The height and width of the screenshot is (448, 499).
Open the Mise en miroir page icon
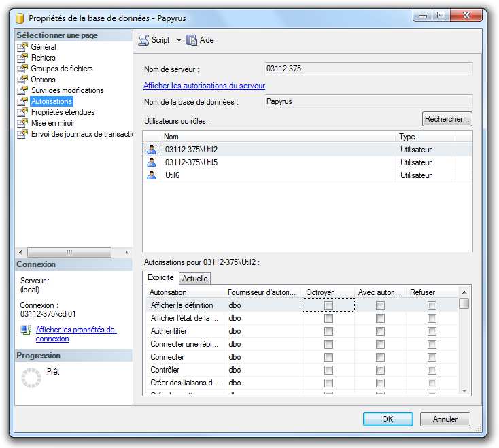[24, 123]
